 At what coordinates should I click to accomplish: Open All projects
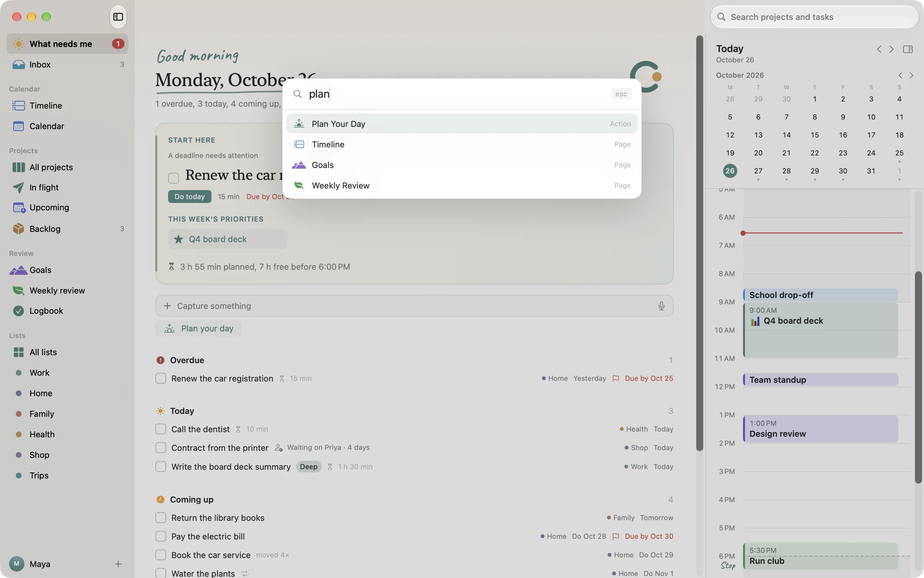coord(67,167)
